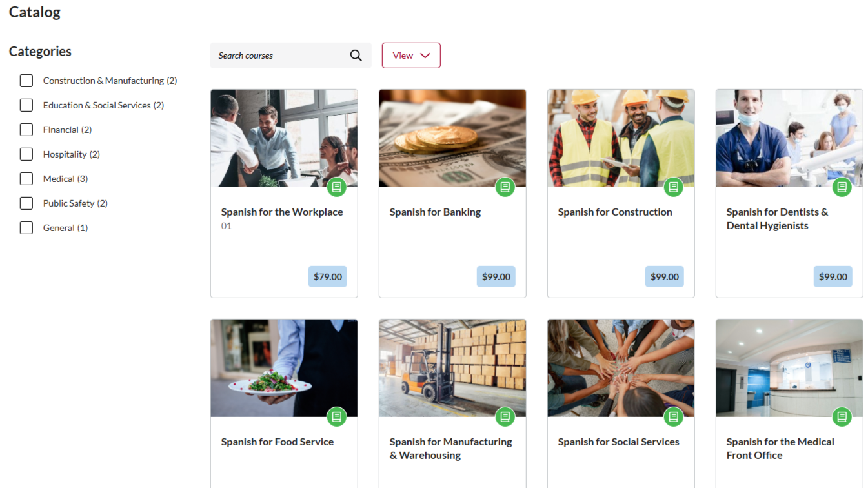The width and height of the screenshot is (868, 488).
Task: Open Spanish for Manufacturing & Warehousing title
Action: (450, 449)
